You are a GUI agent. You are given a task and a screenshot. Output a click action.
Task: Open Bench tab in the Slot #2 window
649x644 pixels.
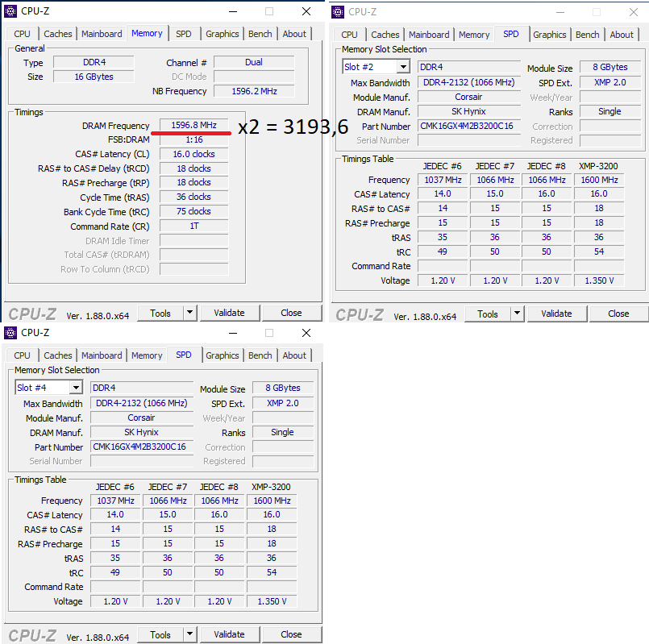588,35
